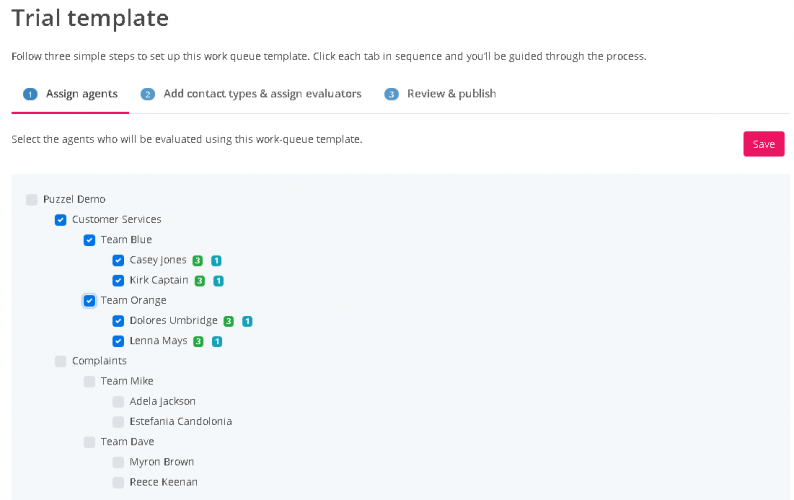Go to the Assign agents tab
This screenshot has width=794, height=500.
pos(81,94)
